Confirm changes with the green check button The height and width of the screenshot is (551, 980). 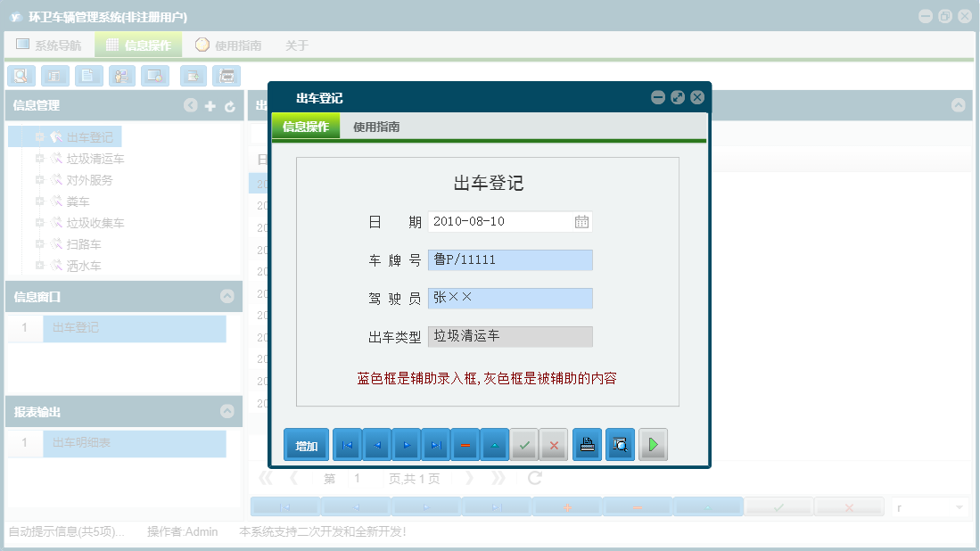tap(523, 444)
